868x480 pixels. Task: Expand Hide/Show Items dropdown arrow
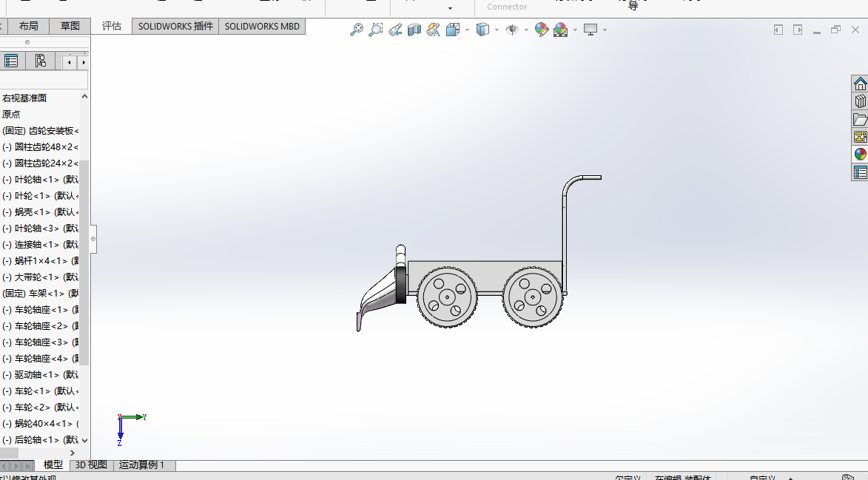tap(526, 30)
